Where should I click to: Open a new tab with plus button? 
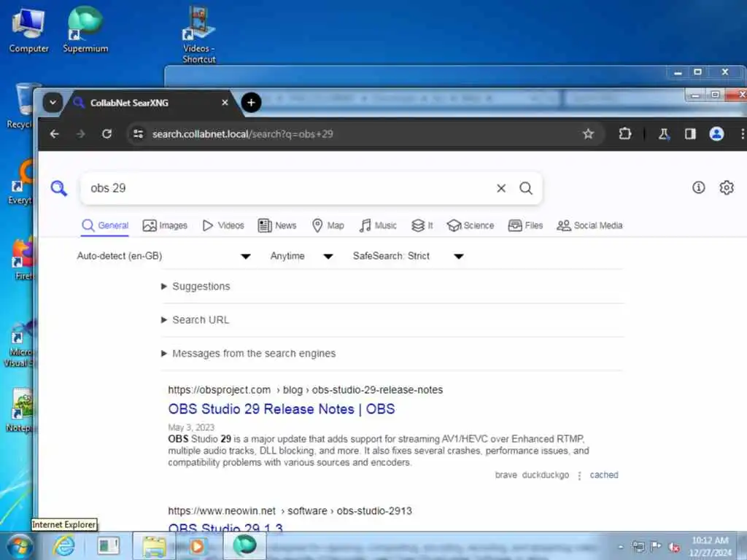[x=251, y=102]
